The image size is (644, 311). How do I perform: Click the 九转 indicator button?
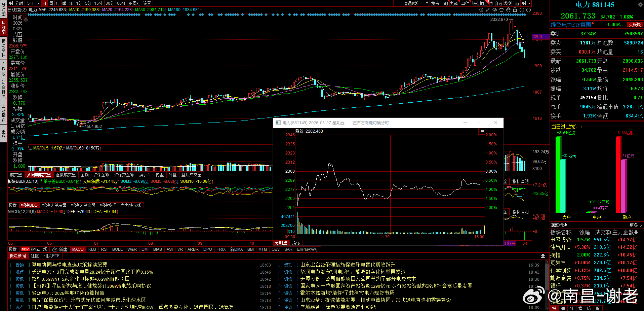[454, 3]
